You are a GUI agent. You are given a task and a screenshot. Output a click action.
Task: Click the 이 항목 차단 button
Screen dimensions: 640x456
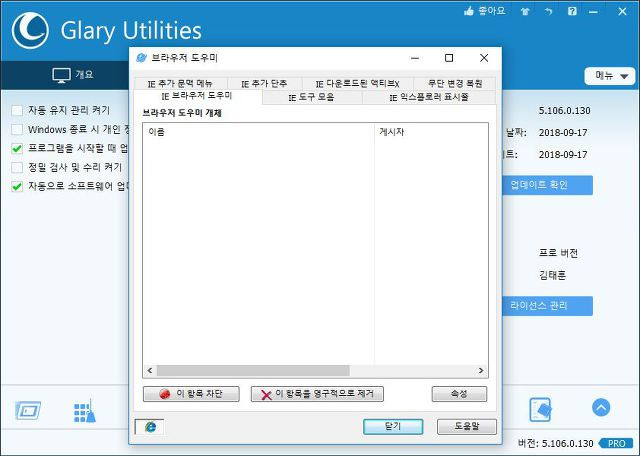[191, 394]
